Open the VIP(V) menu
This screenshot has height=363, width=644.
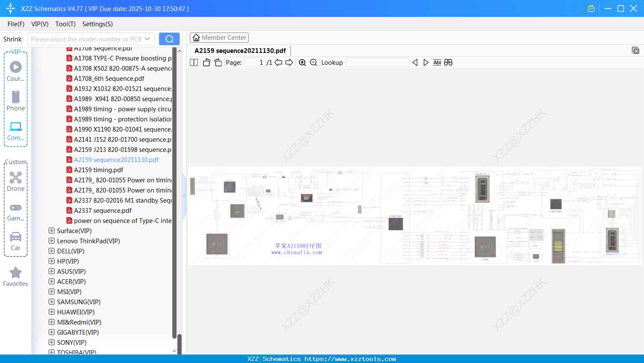40,24
